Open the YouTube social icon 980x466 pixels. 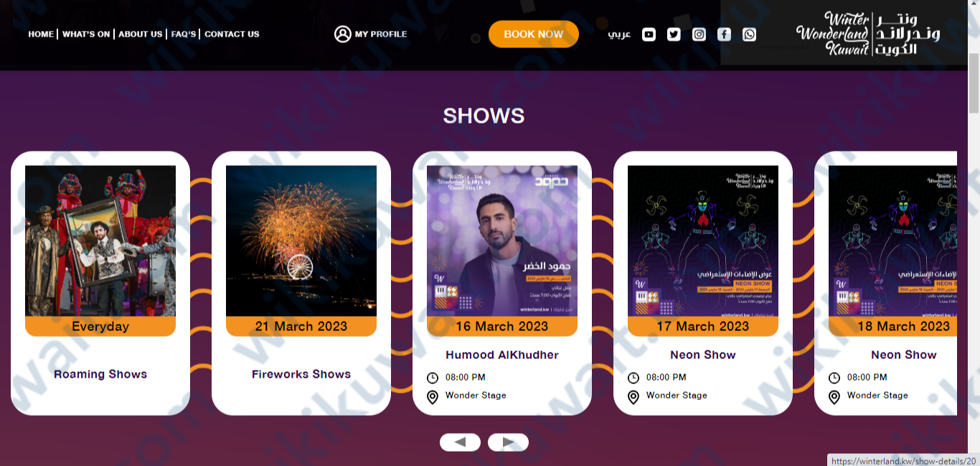(649, 34)
